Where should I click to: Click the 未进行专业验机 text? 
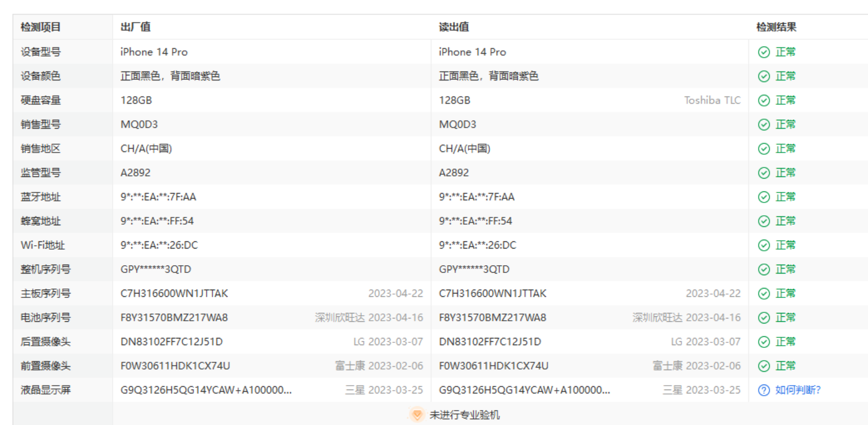point(464,415)
